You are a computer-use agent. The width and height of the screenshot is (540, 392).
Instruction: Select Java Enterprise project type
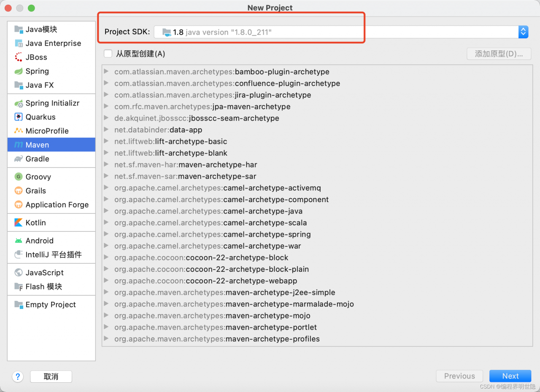click(x=51, y=43)
